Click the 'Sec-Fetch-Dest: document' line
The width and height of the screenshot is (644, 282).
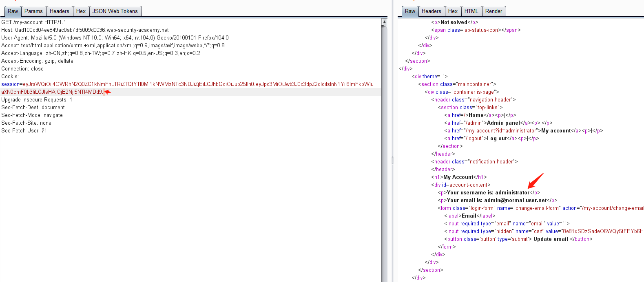click(x=33, y=108)
